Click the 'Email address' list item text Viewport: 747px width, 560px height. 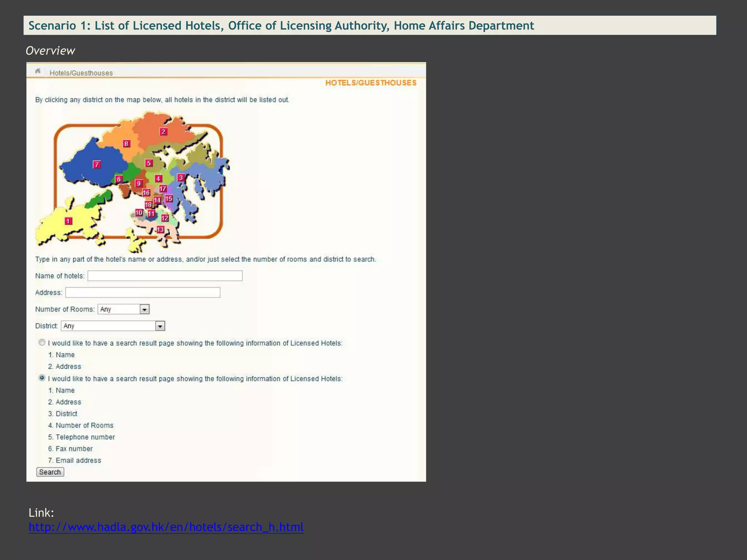(78, 460)
